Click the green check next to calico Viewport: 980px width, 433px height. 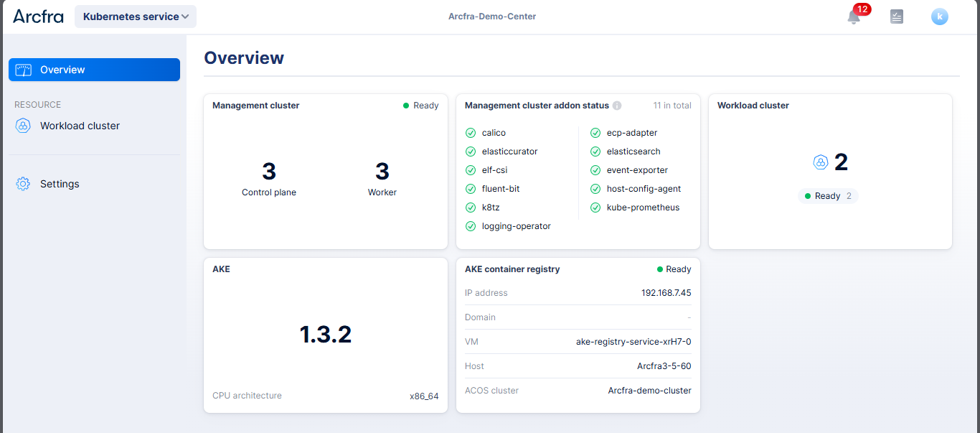tap(471, 133)
